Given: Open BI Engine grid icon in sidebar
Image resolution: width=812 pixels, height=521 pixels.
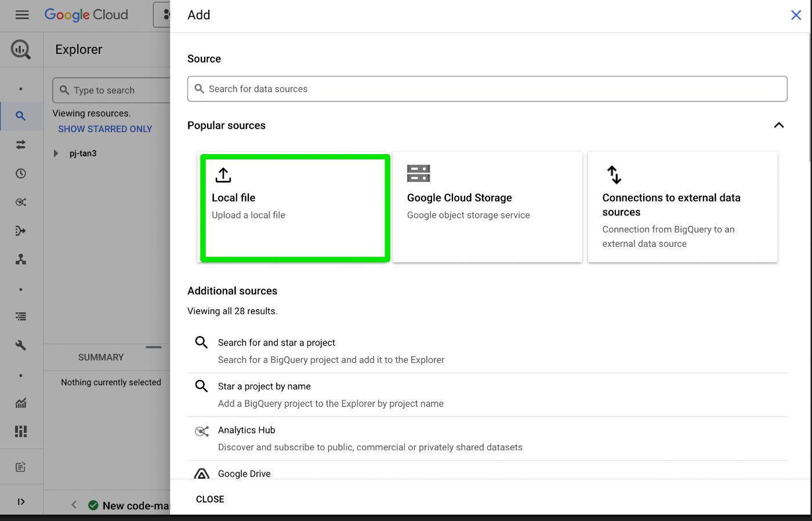Looking at the screenshot, I should point(21,431).
